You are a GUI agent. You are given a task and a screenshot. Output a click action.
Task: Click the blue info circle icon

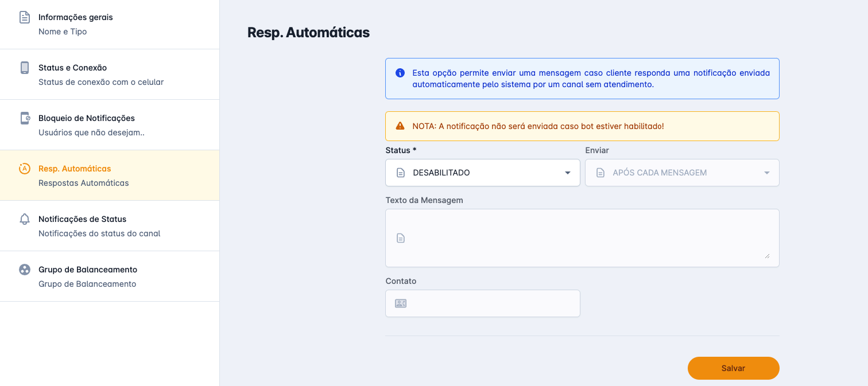pyautogui.click(x=400, y=73)
